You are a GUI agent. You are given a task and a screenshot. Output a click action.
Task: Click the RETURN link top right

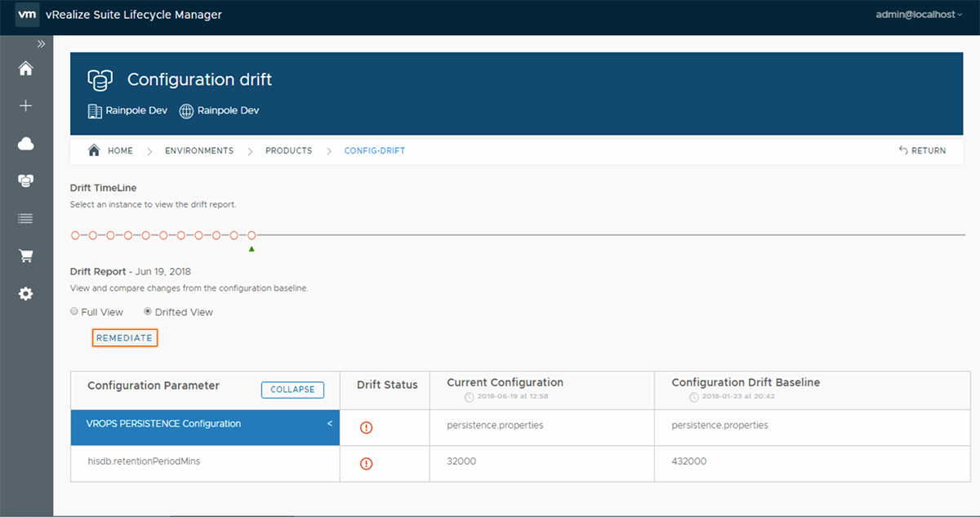pyautogui.click(x=922, y=150)
